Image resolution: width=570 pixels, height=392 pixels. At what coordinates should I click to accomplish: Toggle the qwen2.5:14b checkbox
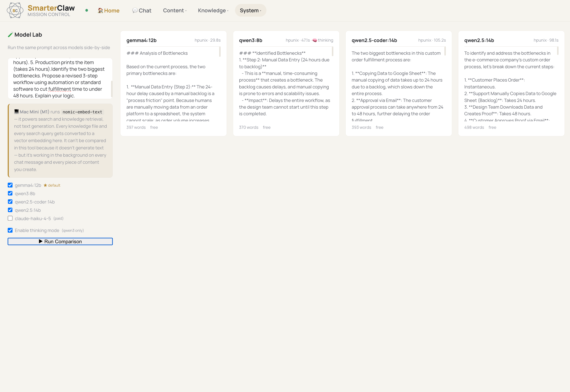(10, 210)
